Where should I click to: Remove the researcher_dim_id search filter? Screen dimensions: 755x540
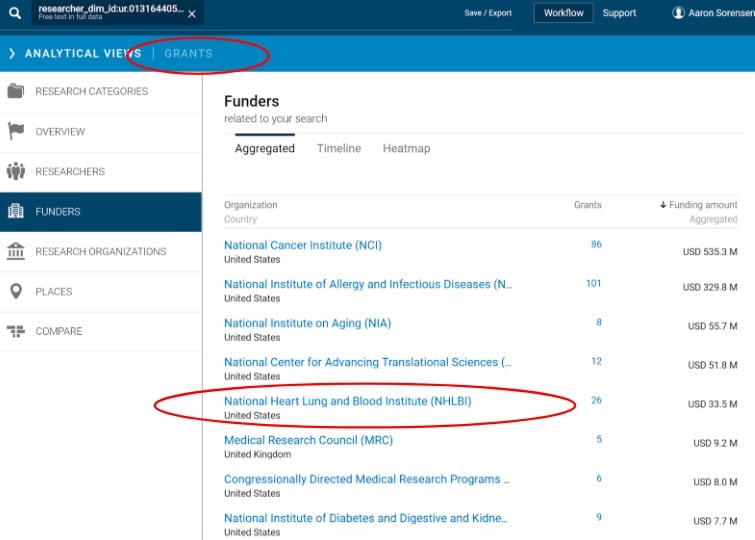(192, 14)
